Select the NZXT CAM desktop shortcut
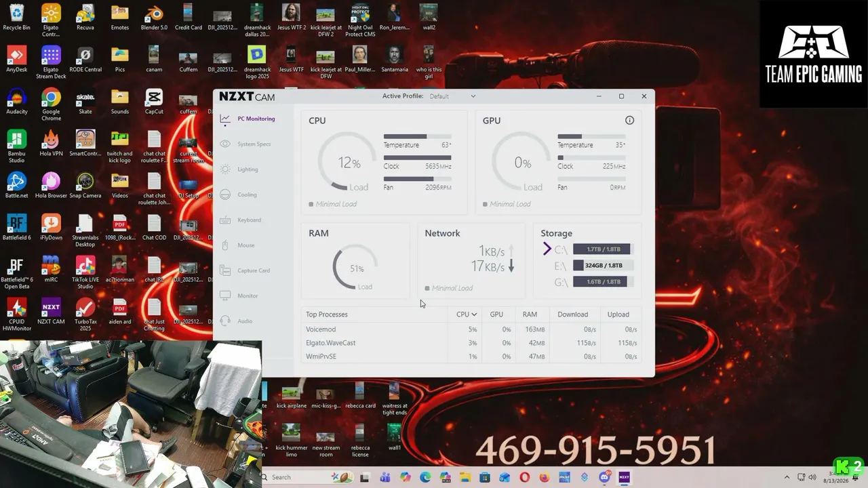This screenshot has width=868, height=488. click(51, 312)
